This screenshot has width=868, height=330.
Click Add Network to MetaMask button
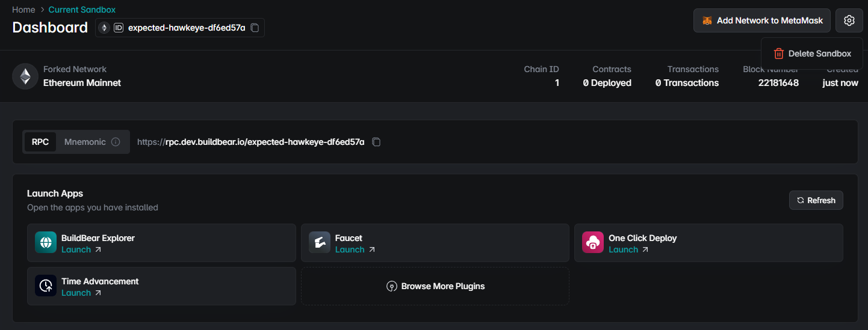(762, 20)
